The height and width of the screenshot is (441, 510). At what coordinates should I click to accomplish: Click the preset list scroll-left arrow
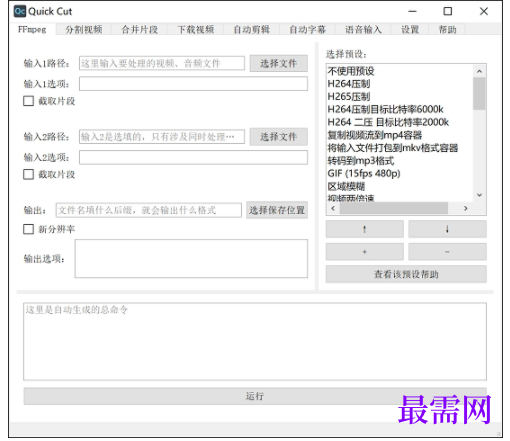(333, 208)
